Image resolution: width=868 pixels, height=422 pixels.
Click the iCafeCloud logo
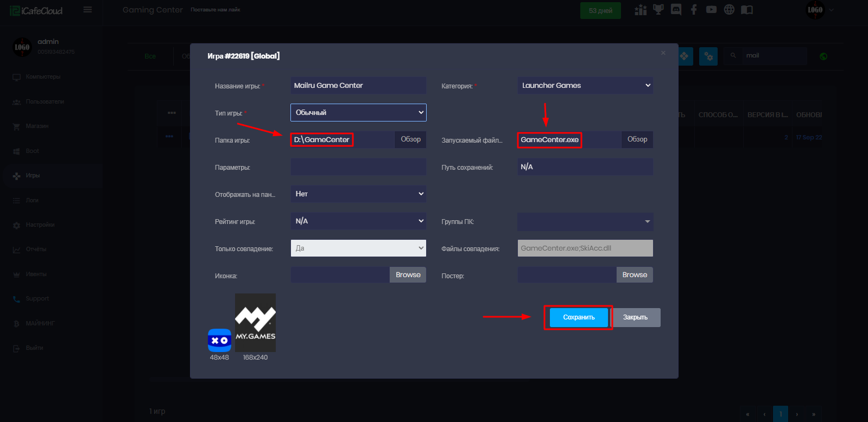pos(36,10)
